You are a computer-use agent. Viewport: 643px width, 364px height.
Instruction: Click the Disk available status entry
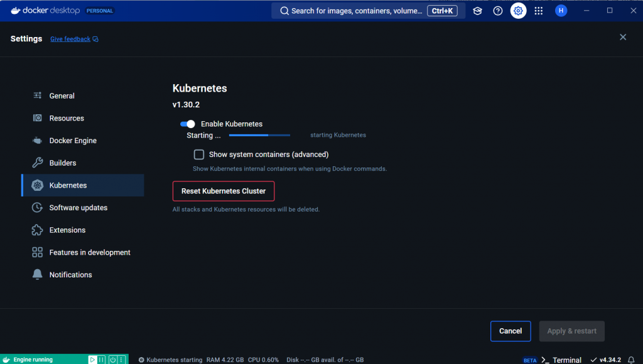(x=325, y=360)
